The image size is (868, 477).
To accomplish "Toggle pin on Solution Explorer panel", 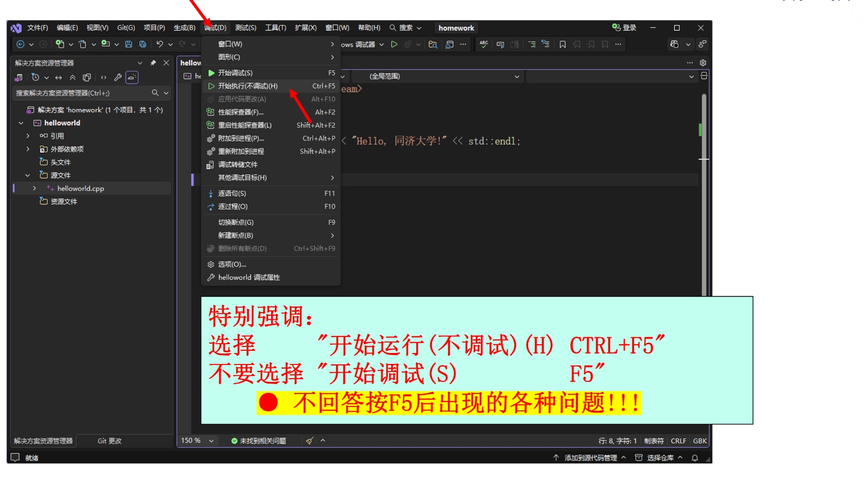I will coord(153,63).
